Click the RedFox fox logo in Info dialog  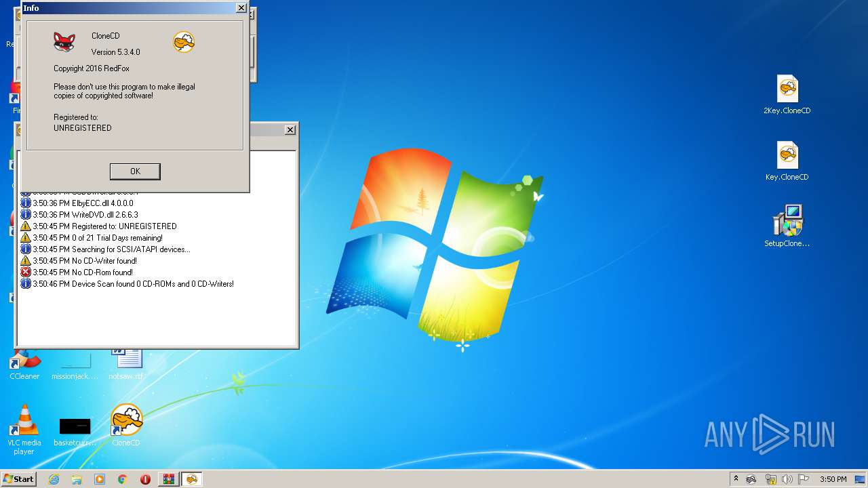[64, 43]
